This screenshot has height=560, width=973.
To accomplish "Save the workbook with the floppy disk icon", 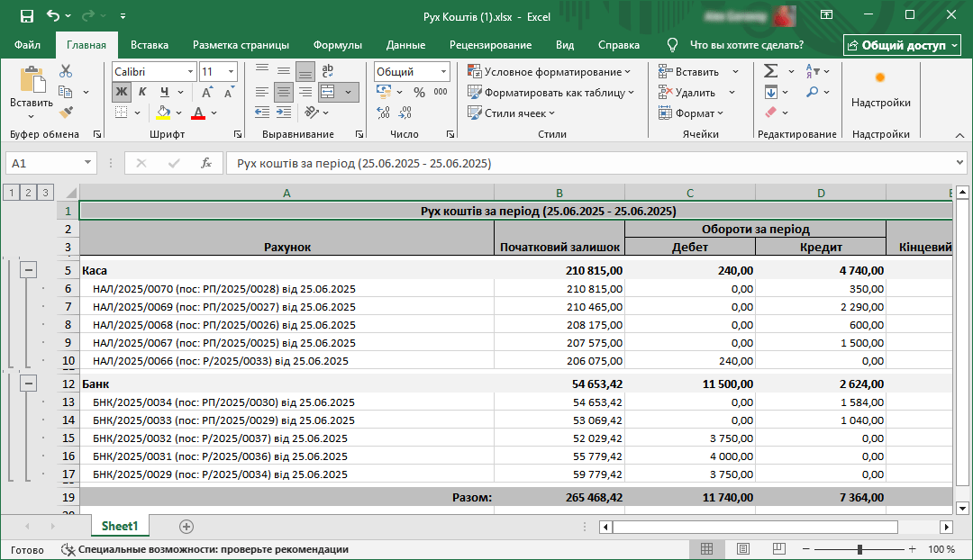I will 27,16.
